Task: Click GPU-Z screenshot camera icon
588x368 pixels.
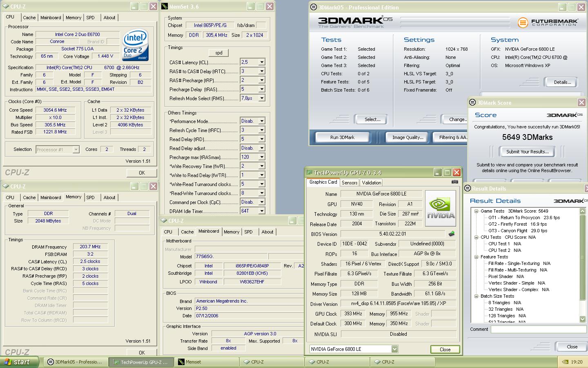Action: pyautogui.click(x=455, y=182)
